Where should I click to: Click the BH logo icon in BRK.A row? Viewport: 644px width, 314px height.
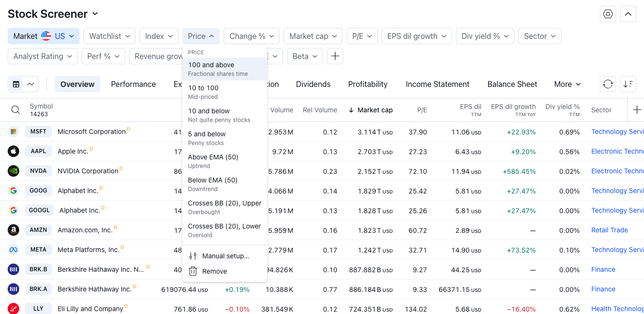(x=13, y=289)
